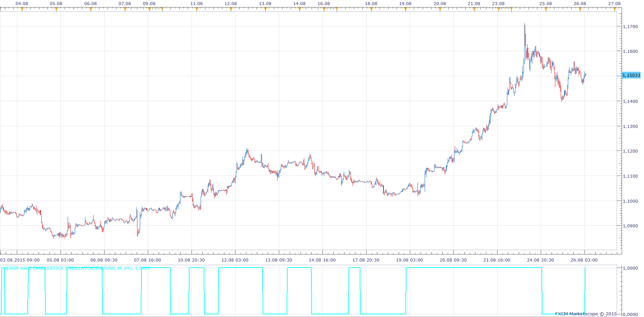Viewport: 644px width, 317px height.
Task: Click the orange day marker under 05.08
Action: tap(57, 9)
